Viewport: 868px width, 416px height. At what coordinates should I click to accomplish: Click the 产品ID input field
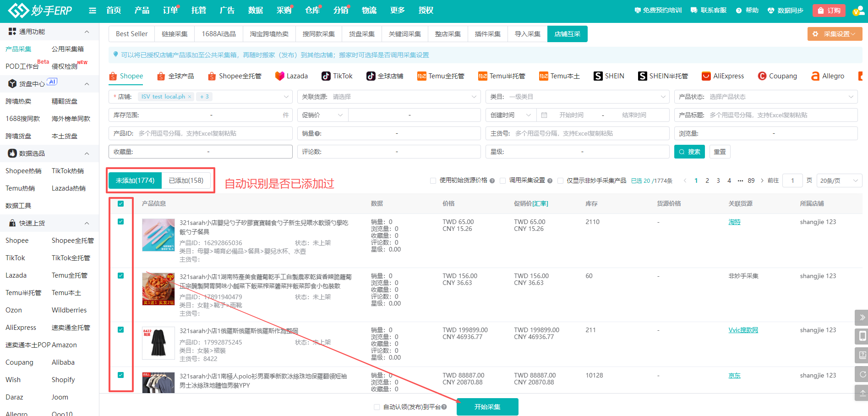(201, 133)
